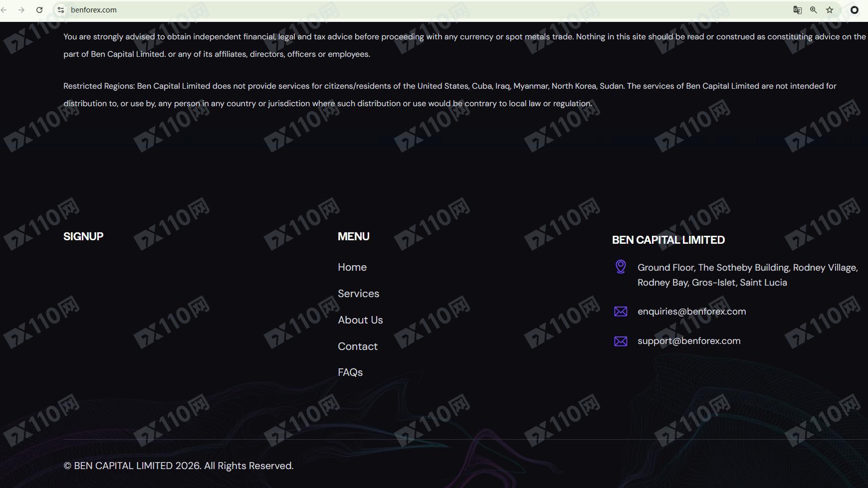Image resolution: width=868 pixels, height=488 pixels.
Task: Click the zoom magnifier icon in address bar
Action: click(814, 10)
